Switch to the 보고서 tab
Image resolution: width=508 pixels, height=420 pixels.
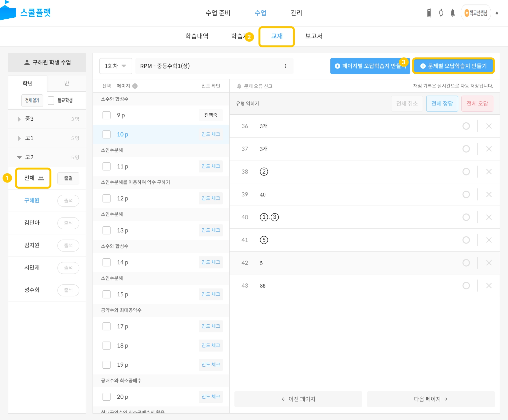(x=314, y=36)
